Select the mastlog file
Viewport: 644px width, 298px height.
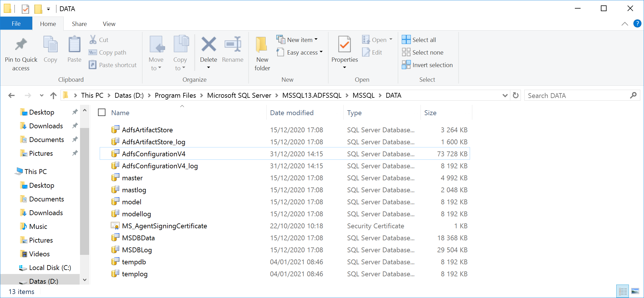click(285, 190)
